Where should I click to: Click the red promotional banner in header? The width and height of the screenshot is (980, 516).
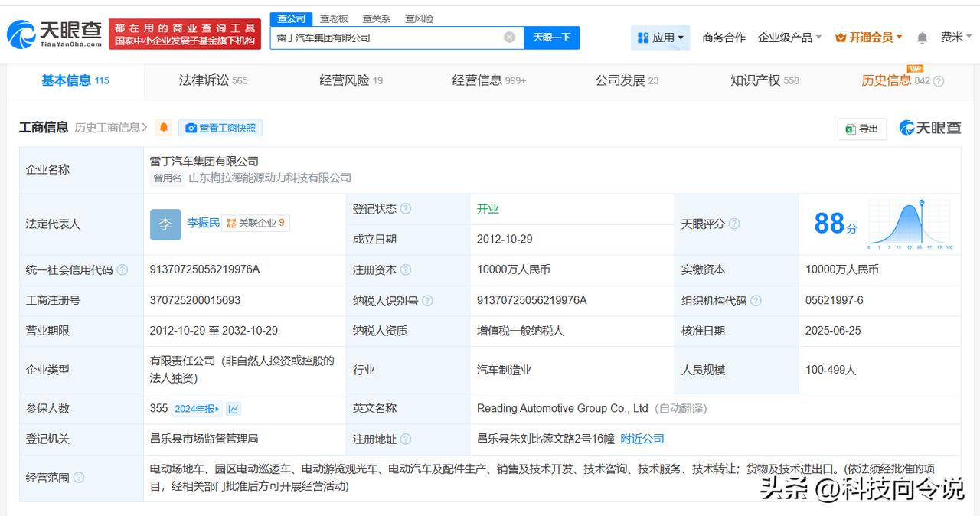tap(185, 34)
